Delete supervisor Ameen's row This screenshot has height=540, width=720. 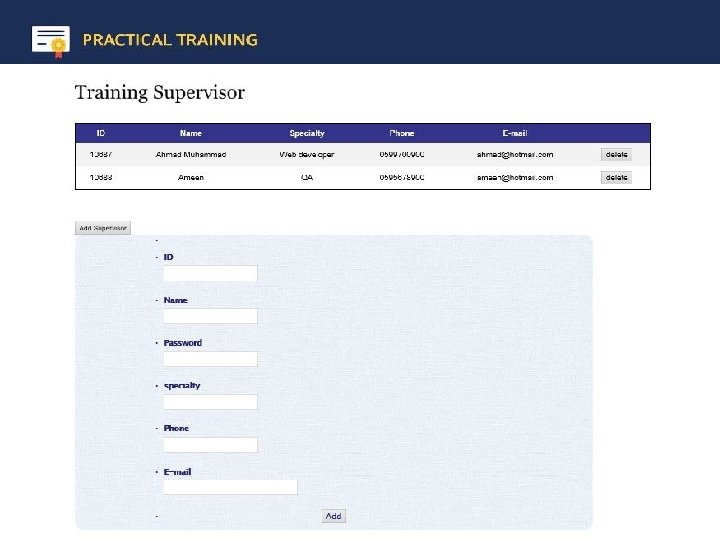pos(616,177)
